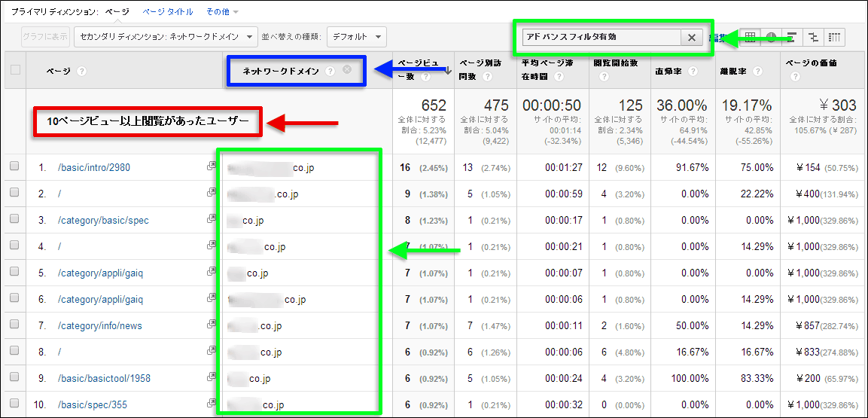Tick the checkbox for row 1 /basic/intro/2980
Image resolution: width=868 pixels, height=418 pixels.
pyautogui.click(x=14, y=167)
